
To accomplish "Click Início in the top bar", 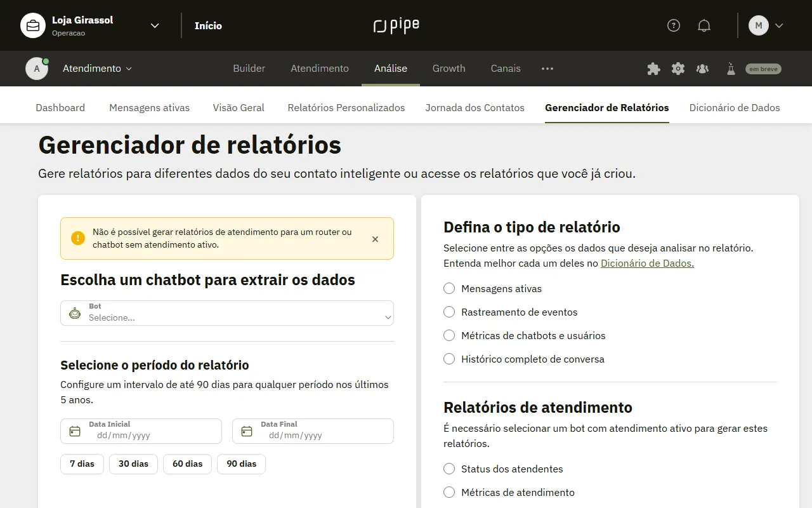I will 208,25.
